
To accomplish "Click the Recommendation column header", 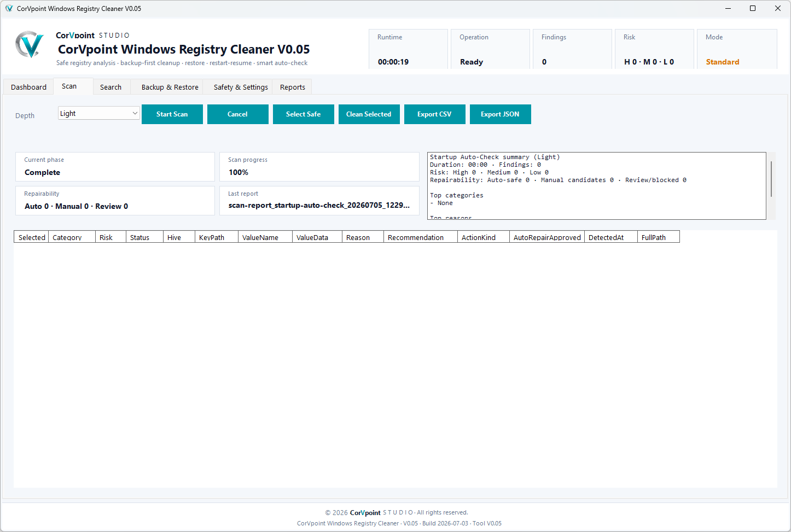I will 421,237.
